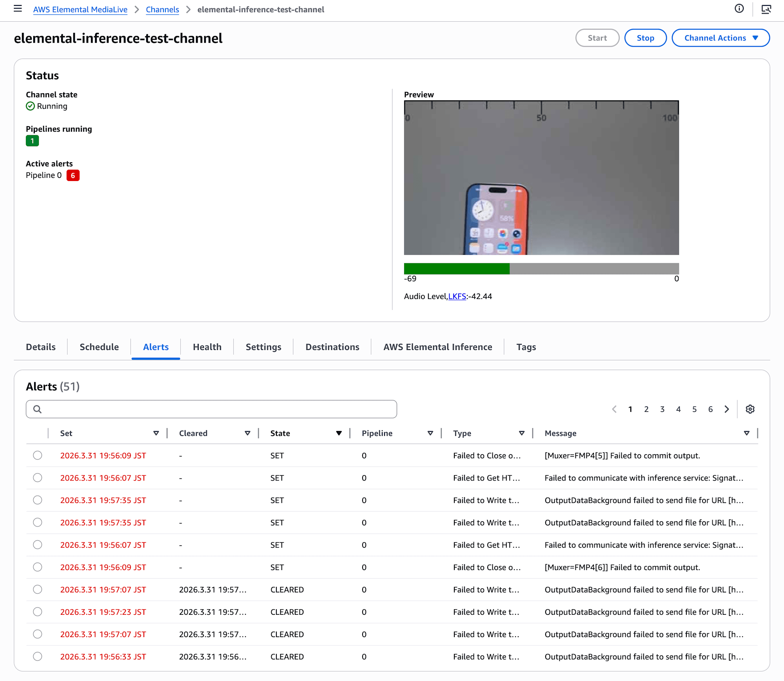Viewport: 784px width, 681px height.
Task: Sort alerts by State column arrow
Action: tap(339, 433)
